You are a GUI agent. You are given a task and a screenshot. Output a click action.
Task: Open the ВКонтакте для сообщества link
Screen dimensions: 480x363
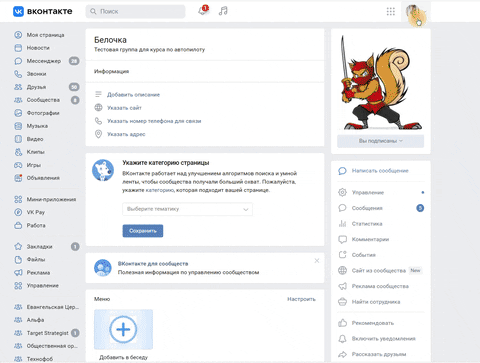(153, 264)
